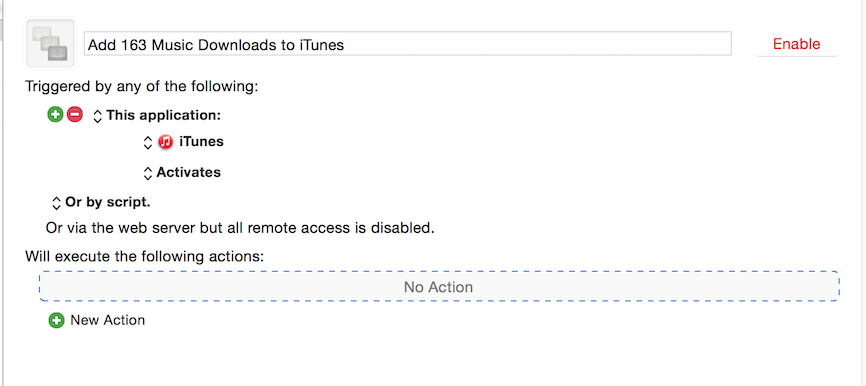
Task: Open the Or by script chevron
Action: tap(56, 203)
